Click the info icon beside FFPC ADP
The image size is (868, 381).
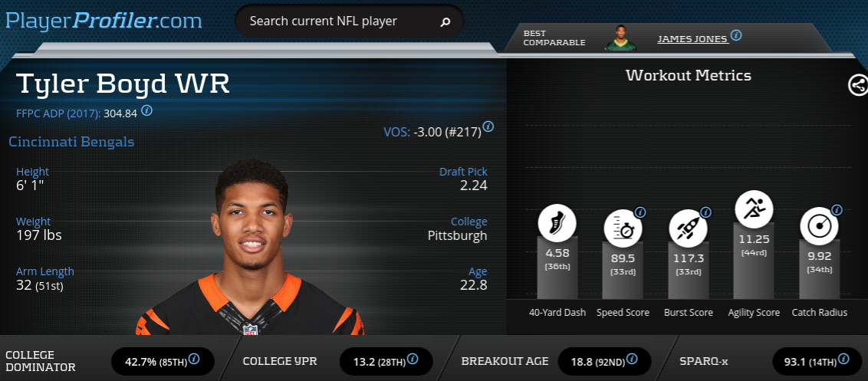(146, 110)
